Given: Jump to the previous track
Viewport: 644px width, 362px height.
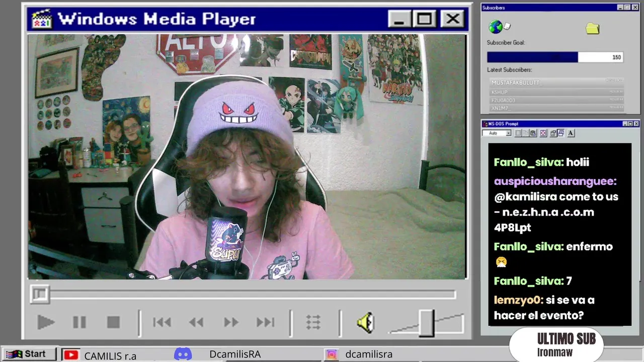Looking at the screenshot, I should tap(162, 322).
